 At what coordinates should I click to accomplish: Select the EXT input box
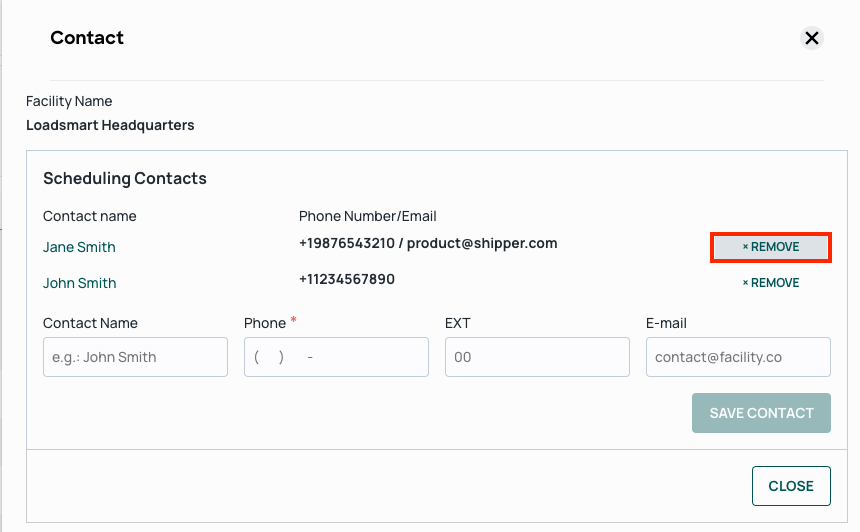tap(537, 357)
